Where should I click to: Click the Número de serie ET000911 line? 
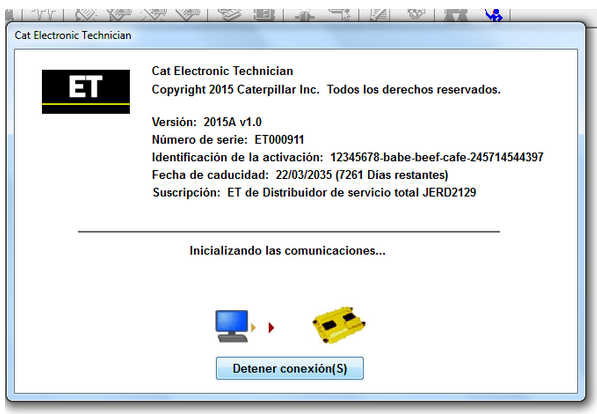(228, 140)
